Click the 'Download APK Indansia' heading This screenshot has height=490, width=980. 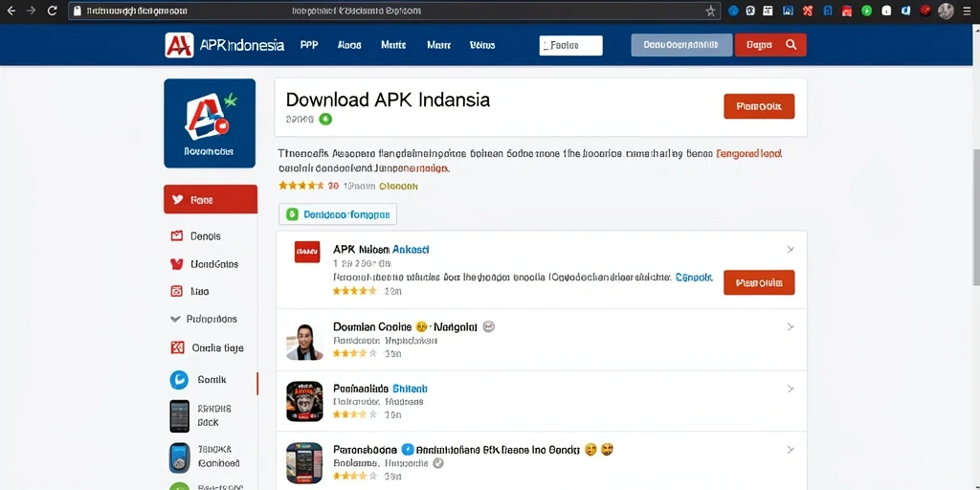coord(388,100)
